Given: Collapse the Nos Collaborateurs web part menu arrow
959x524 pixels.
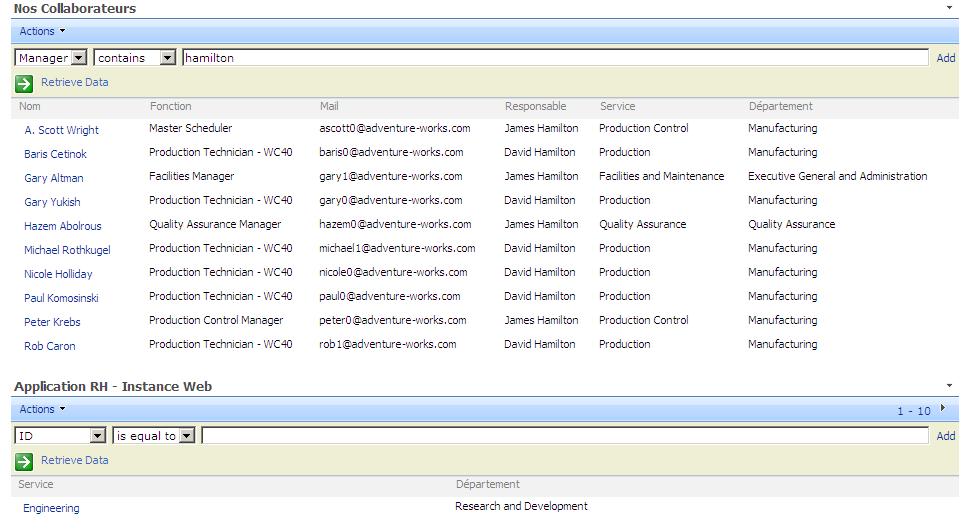Looking at the screenshot, I should click(x=949, y=8).
